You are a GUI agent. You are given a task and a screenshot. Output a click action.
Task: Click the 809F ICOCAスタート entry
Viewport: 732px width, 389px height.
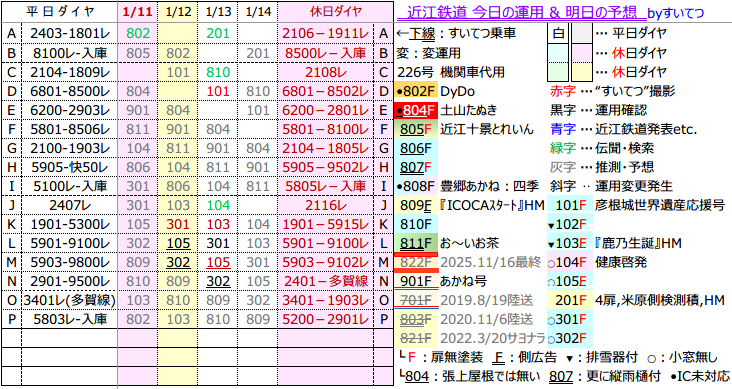pyautogui.click(x=470, y=205)
